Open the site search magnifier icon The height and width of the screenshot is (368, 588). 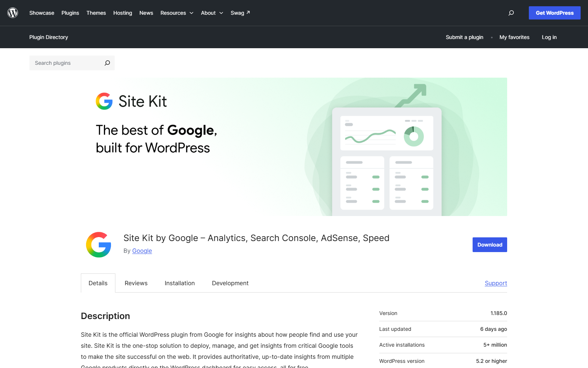511,13
